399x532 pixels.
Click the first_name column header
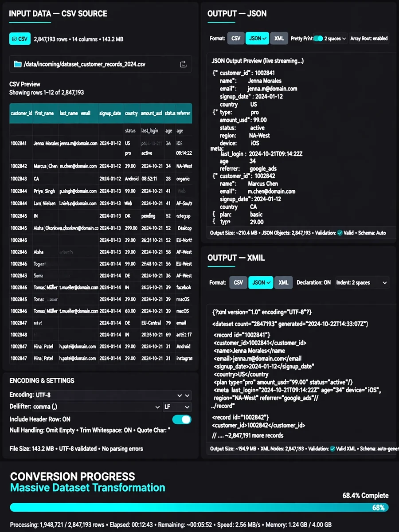point(44,113)
